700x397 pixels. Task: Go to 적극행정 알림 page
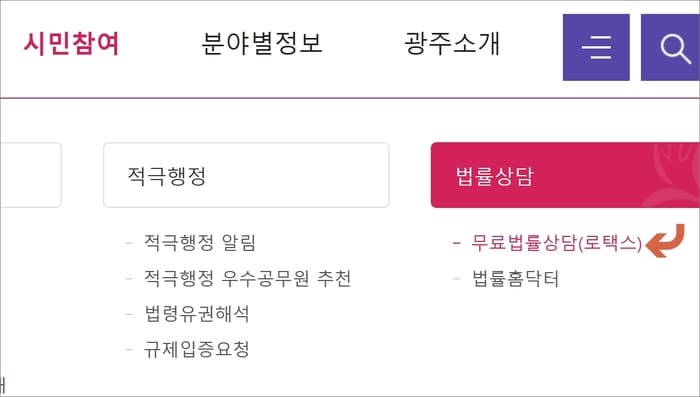[200, 243]
